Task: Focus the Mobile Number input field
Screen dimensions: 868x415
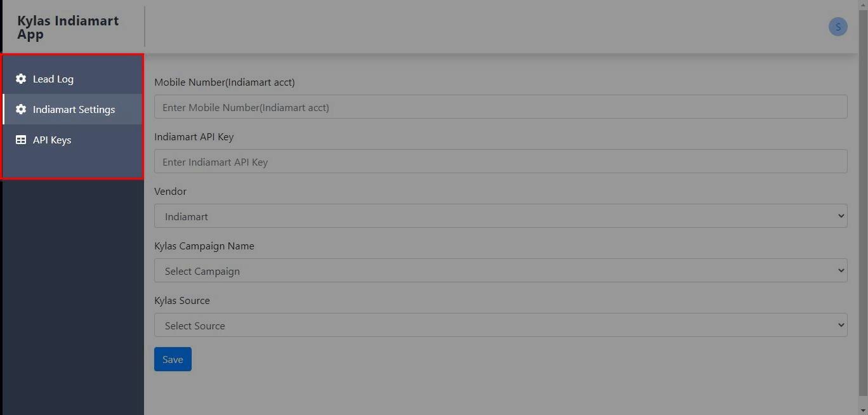Action: 501,107
